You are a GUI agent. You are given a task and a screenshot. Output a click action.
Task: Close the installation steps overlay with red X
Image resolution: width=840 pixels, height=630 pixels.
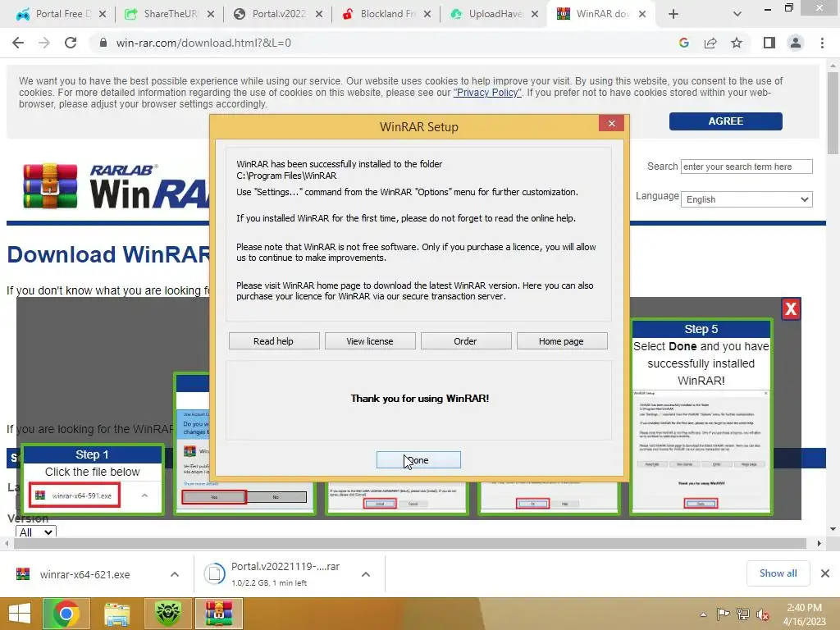[791, 309]
